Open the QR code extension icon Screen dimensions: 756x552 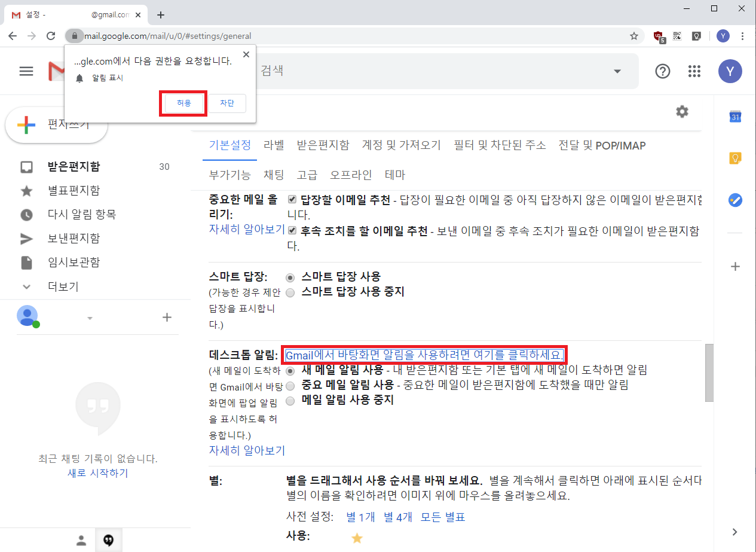[x=677, y=36]
